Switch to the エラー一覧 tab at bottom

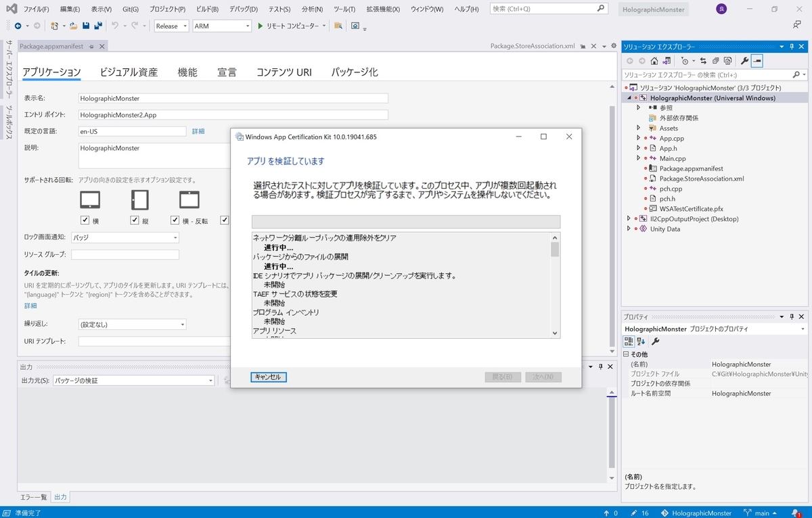(x=34, y=497)
